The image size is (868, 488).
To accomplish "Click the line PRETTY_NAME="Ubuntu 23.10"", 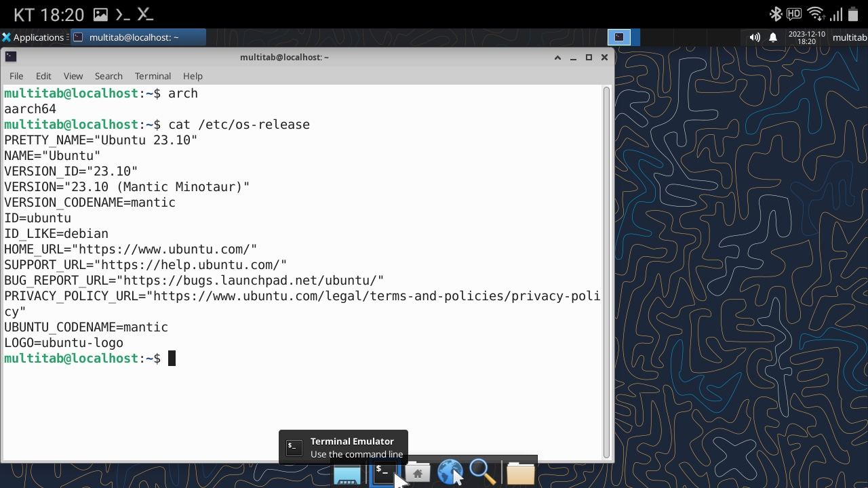I will [x=100, y=140].
